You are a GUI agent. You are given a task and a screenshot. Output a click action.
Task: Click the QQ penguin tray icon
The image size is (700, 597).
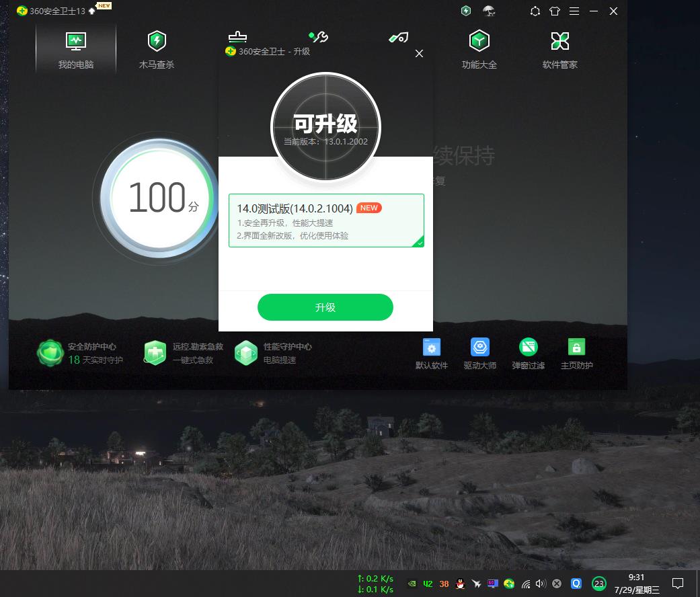point(460,584)
